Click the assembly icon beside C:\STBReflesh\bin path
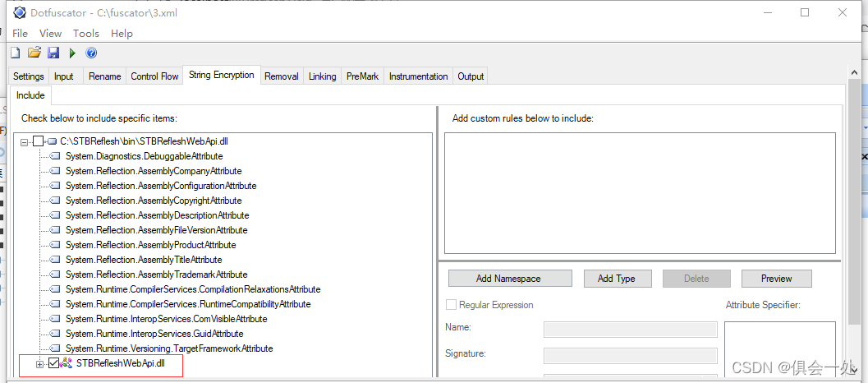868x383 pixels. pos(52,142)
